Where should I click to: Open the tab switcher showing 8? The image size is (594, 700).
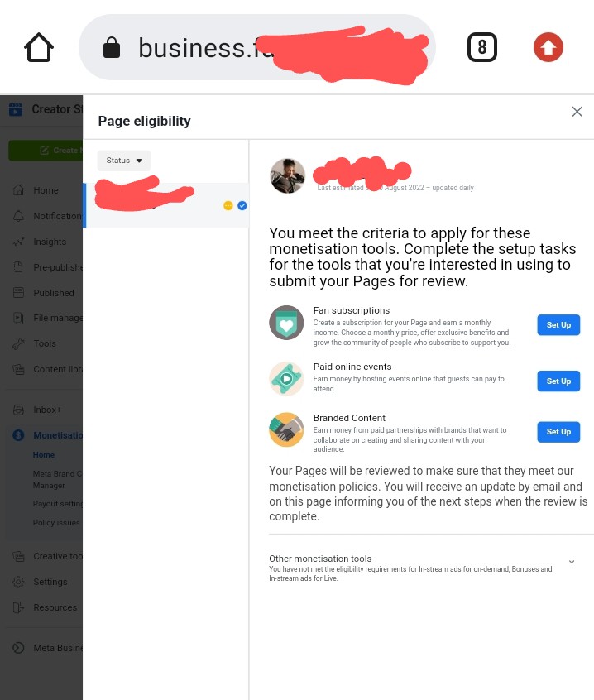coord(482,47)
